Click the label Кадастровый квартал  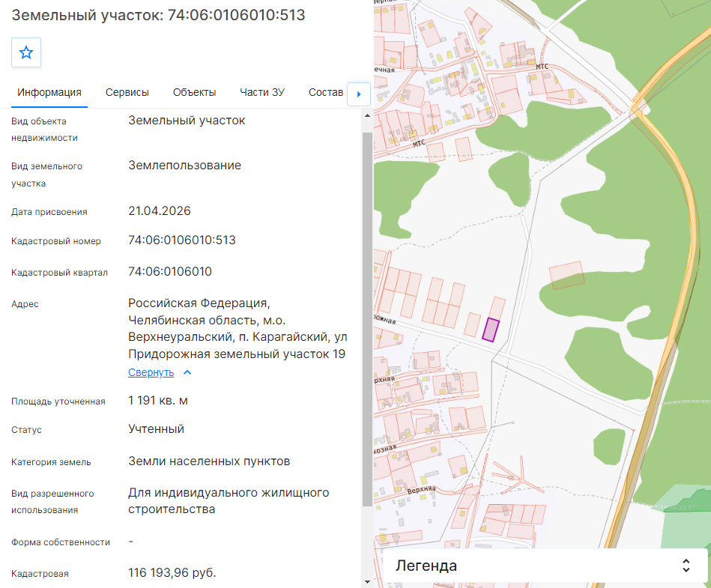(59, 273)
